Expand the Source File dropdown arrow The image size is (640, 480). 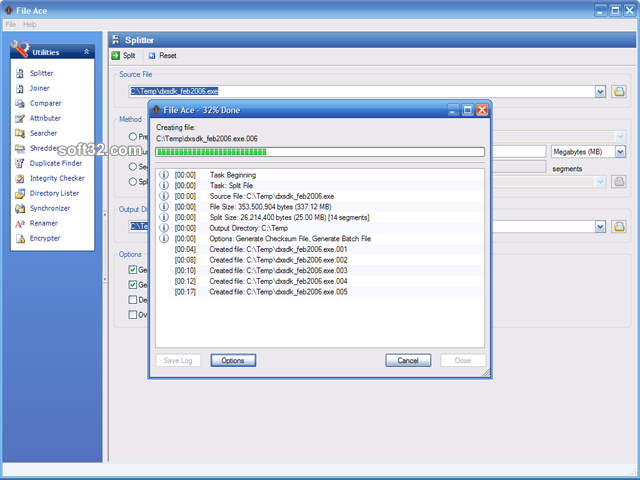tap(600, 91)
